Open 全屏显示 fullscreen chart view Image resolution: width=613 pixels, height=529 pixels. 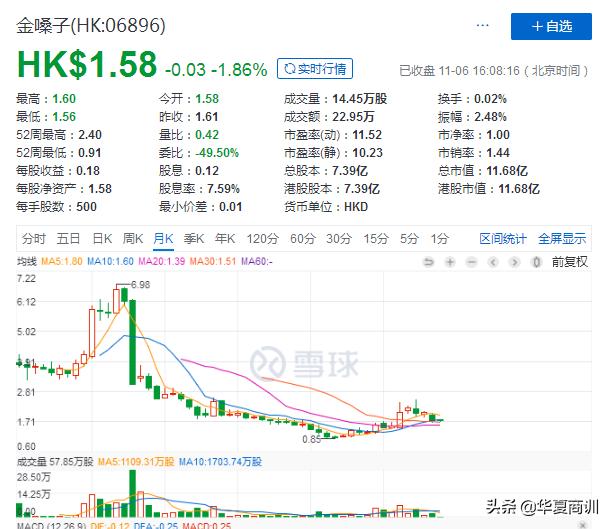coord(562,238)
